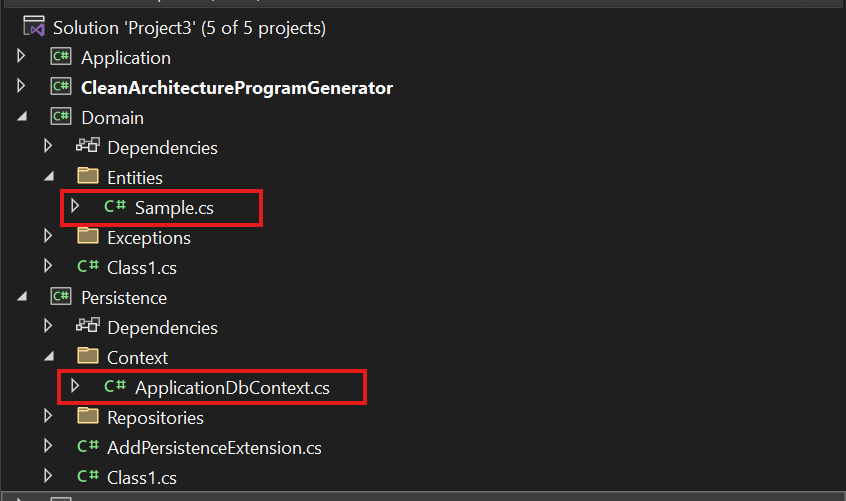Screen dimensions: 846x501
Task: Expand the Application project node
Action: [21, 56]
